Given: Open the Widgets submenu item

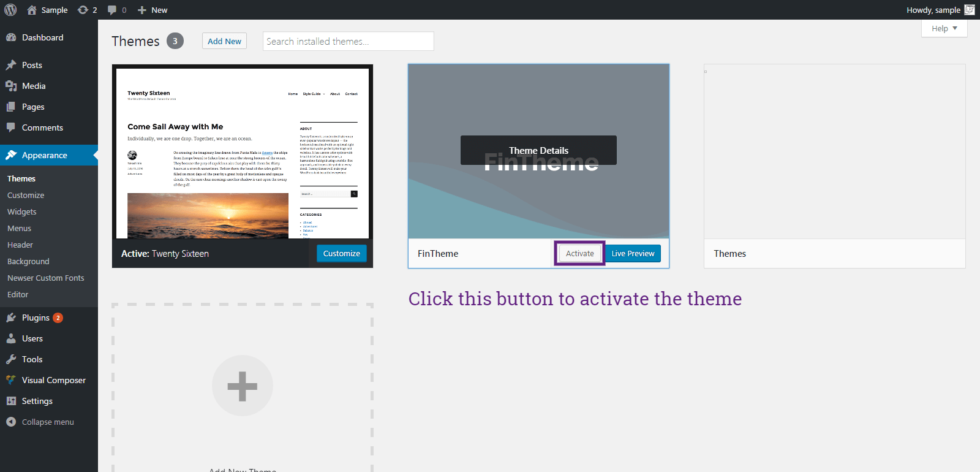Looking at the screenshot, I should pos(22,211).
